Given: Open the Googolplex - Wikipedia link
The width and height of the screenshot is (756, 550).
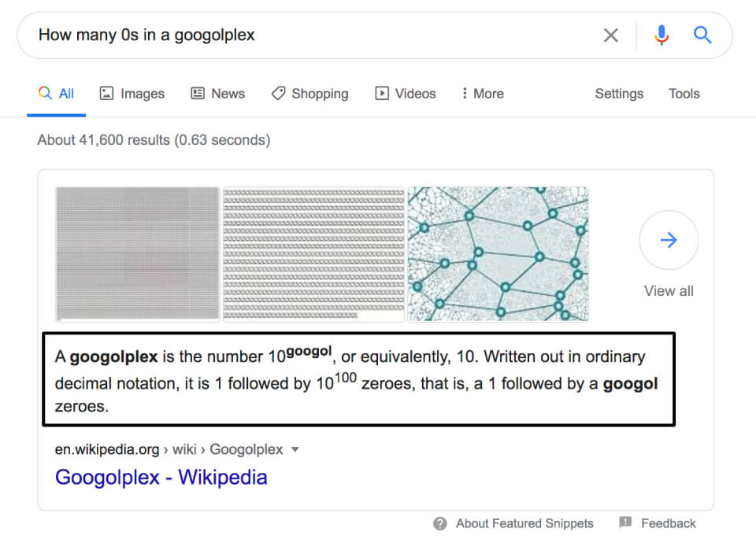Looking at the screenshot, I should [161, 478].
